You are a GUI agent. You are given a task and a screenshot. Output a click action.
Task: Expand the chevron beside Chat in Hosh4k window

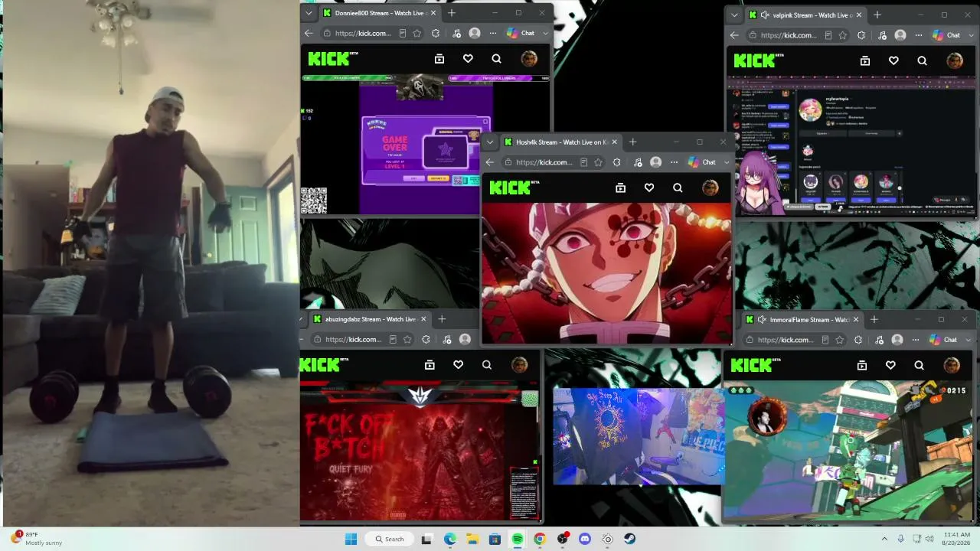[727, 162]
